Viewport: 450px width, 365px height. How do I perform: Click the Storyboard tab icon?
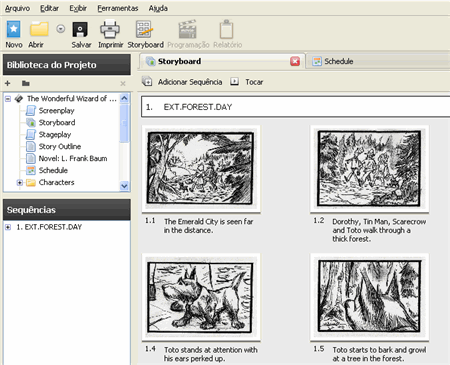pos(151,61)
